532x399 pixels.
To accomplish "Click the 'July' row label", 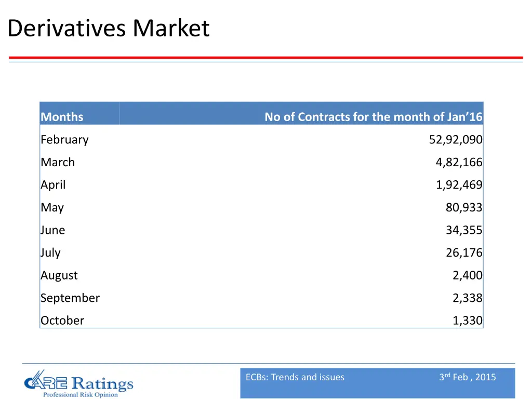I will pyautogui.click(x=50, y=253).
